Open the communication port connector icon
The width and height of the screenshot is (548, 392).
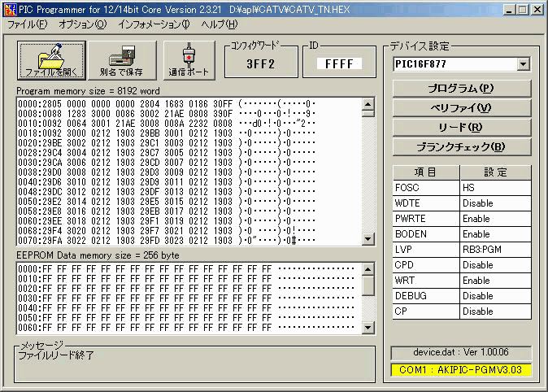click(x=189, y=60)
